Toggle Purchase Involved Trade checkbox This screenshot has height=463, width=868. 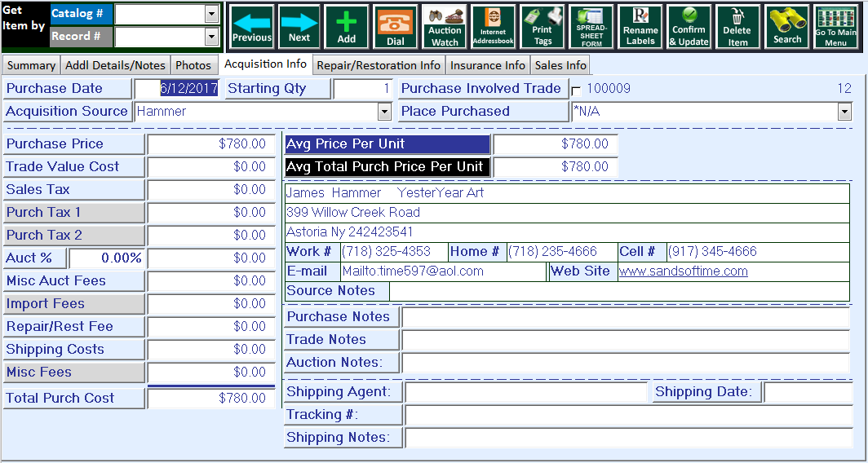pyautogui.click(x=576, y=90)
